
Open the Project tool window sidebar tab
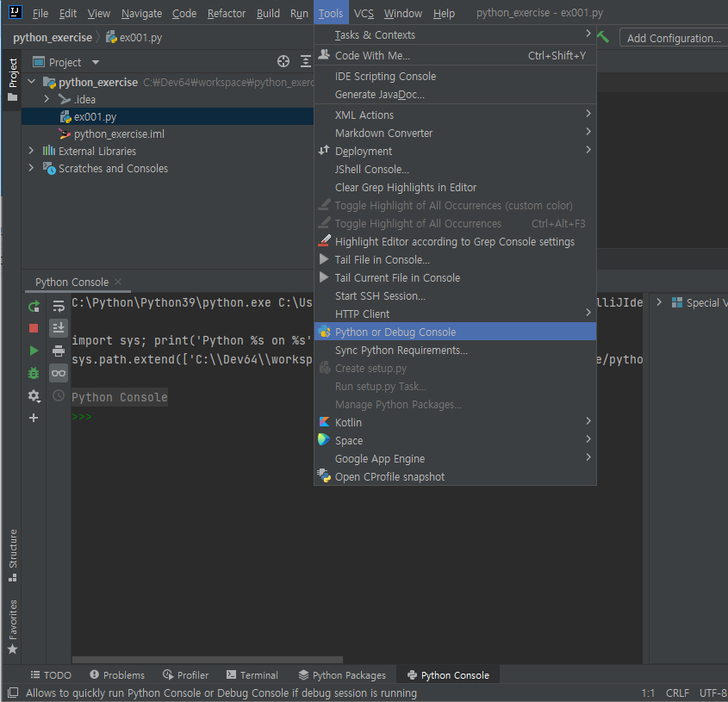pos(13,79)
